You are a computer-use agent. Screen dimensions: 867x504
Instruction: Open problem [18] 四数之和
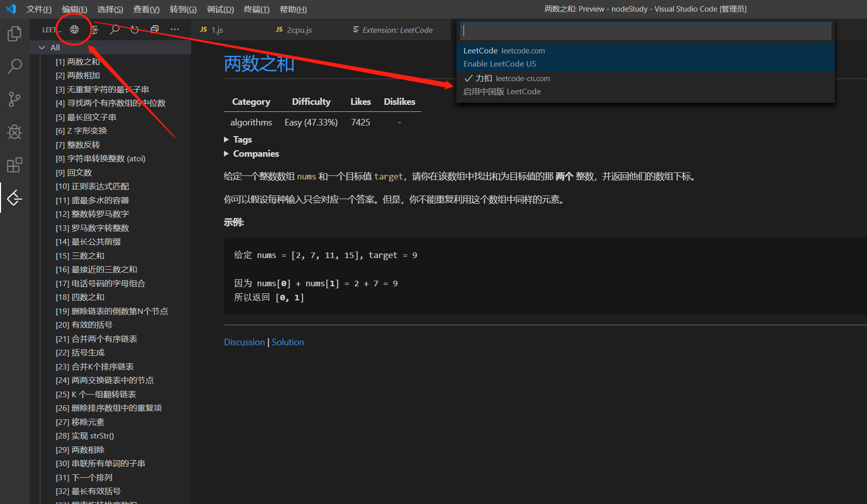pyautogui.click(x=80, y=297)
